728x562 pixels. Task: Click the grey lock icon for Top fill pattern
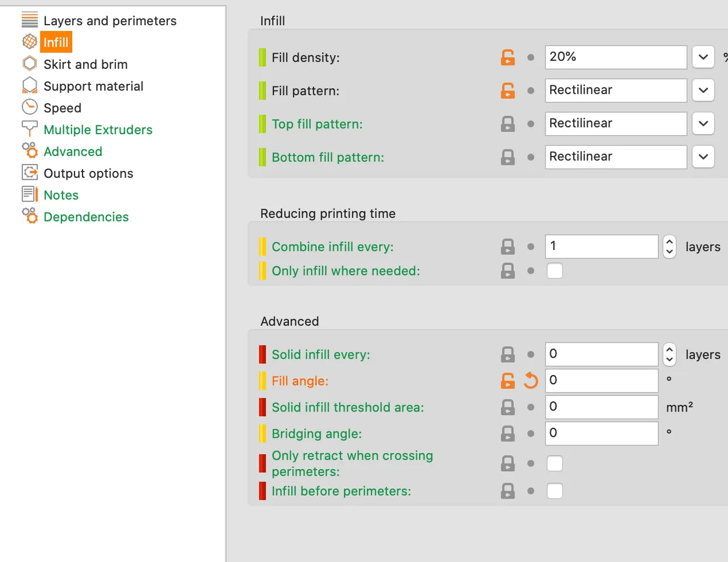tap(508, 124)
